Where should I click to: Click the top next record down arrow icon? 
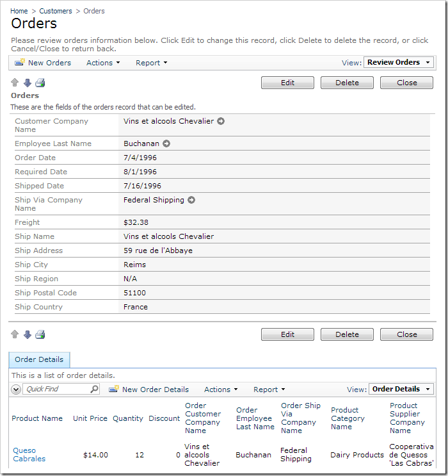[x=27, y=83]
